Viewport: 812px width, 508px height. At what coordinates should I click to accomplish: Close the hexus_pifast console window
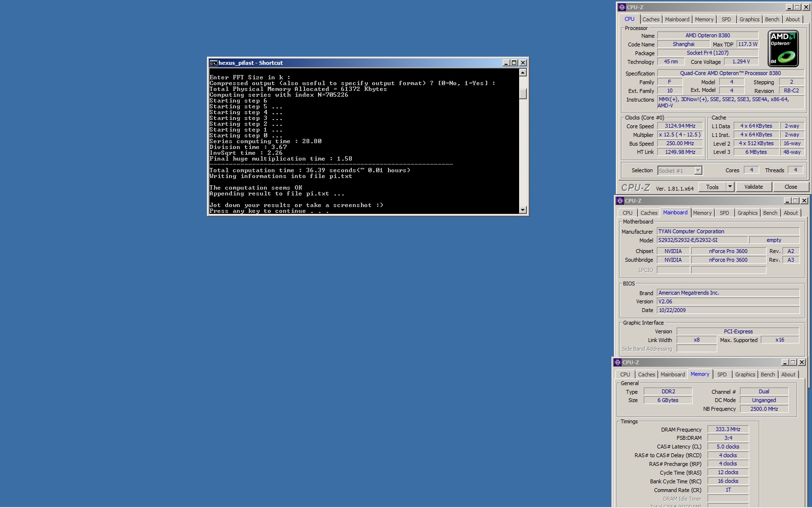(x=522, y=63)
